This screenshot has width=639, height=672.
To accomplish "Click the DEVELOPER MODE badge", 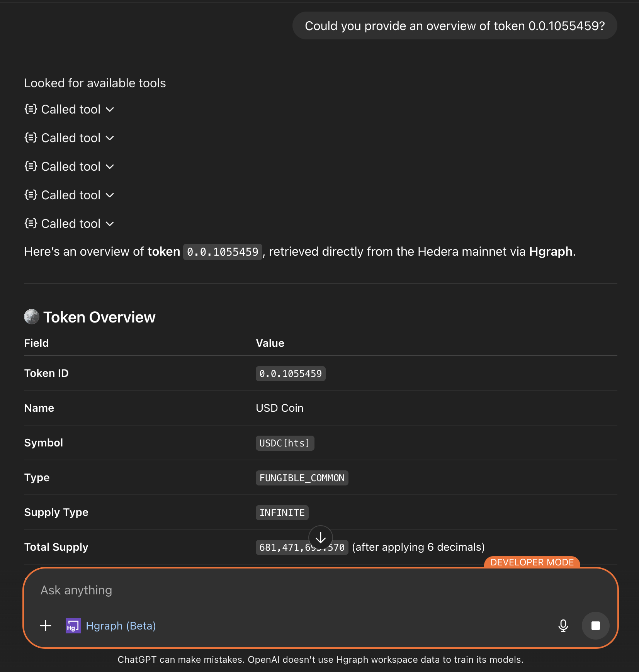I will (532, 562).
